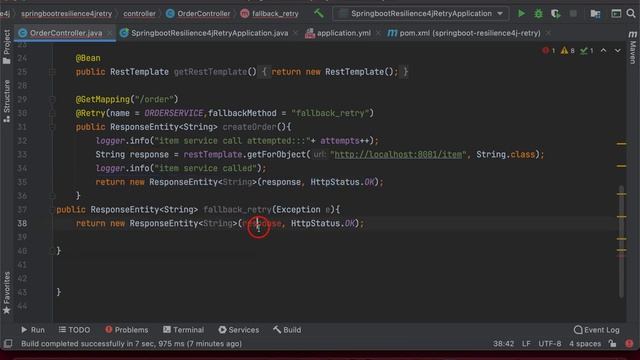Toggle tool window bars icon bottom-left
The height and width of the screenshot is (360, 640).
click(x=8, y=343)
